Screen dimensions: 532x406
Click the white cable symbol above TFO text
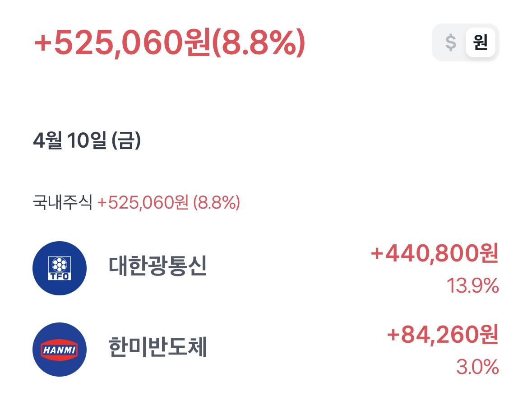coord(60,264)
